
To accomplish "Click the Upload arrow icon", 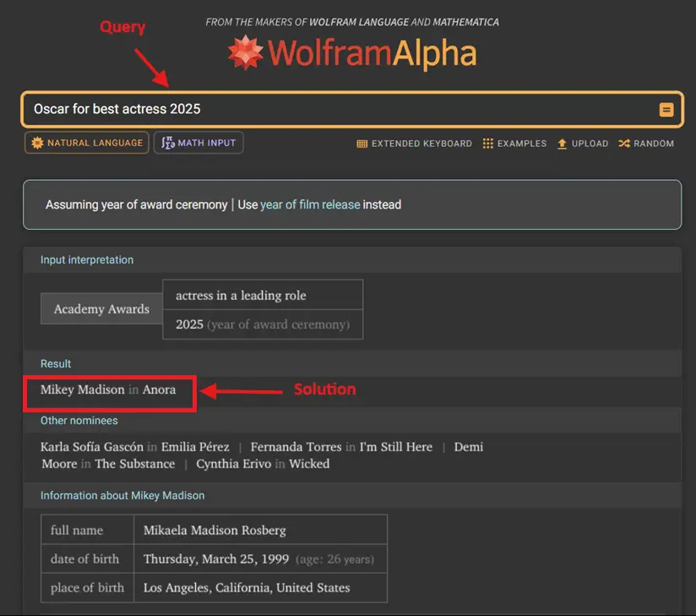I will coord(563,144).
